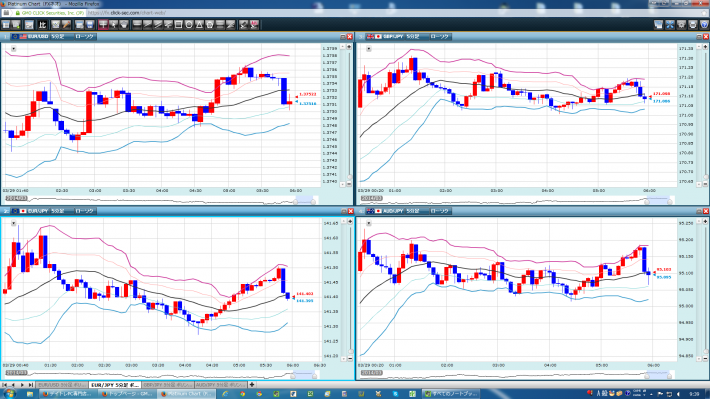Open EUR/USD currency pair selector
This screenshot has height=399, width=710.
[31, 37]
